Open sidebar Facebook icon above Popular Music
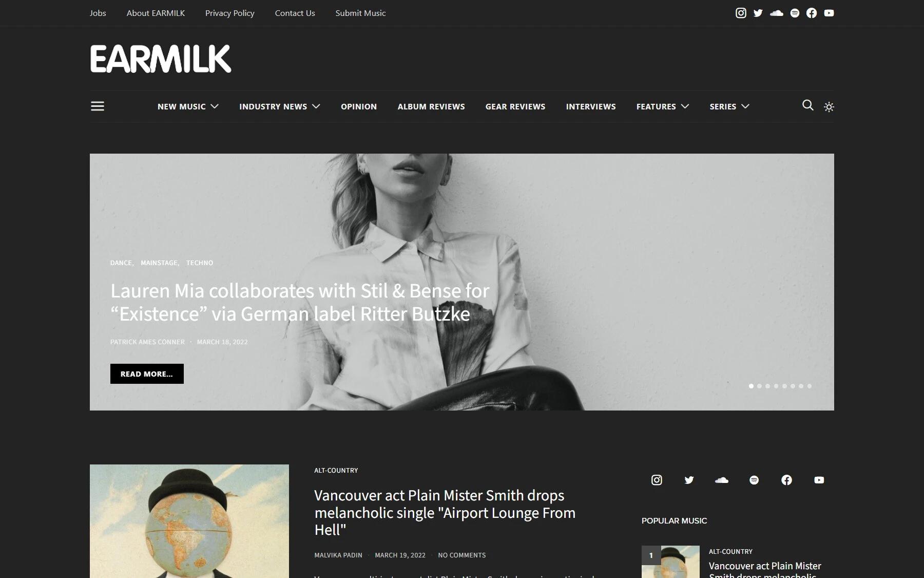This screenshot has height=578, width=924. (x=786, y=480)
